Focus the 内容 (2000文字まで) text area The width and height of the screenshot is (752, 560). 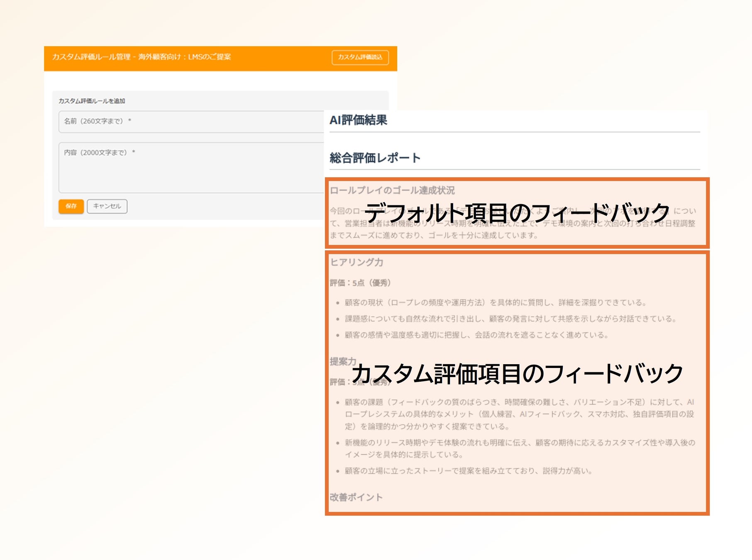[x=191, y=168]
